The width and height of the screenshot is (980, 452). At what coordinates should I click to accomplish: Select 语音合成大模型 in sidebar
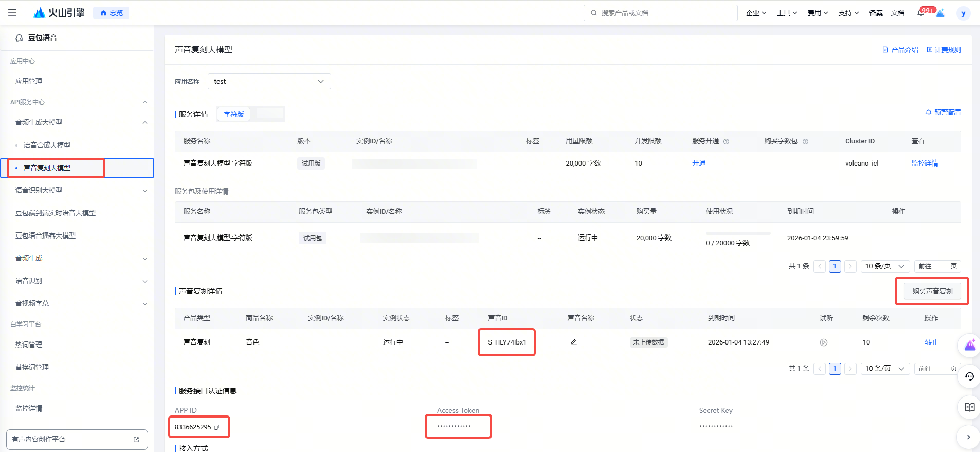[x=47, y=146]
